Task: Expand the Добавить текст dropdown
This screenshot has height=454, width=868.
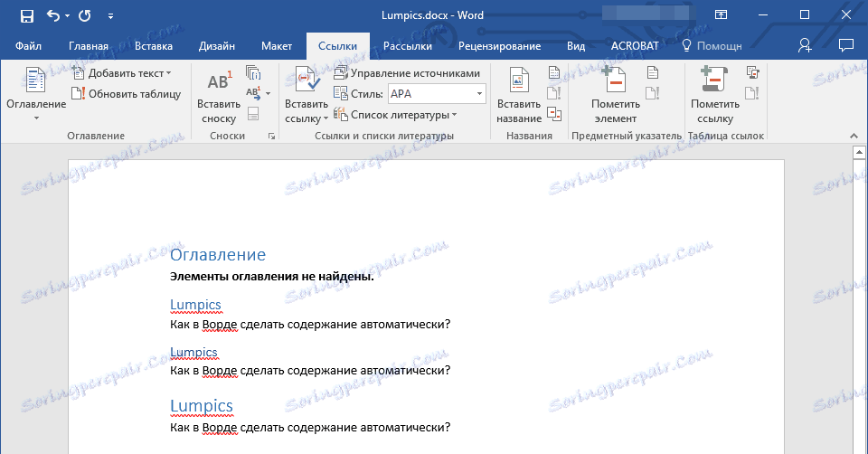Action: point(122,73)
